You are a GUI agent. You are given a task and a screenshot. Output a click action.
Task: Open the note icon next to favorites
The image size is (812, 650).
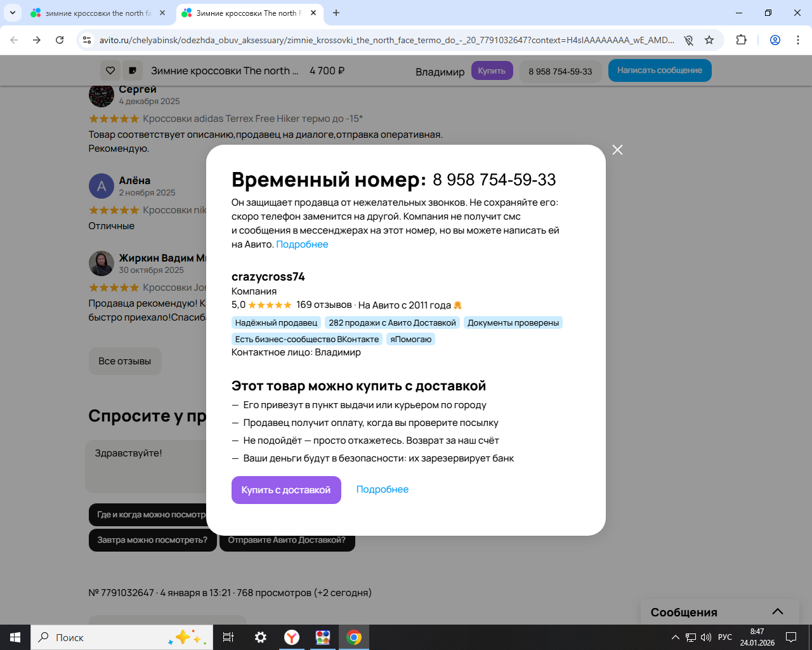click(x=132, y=70)
